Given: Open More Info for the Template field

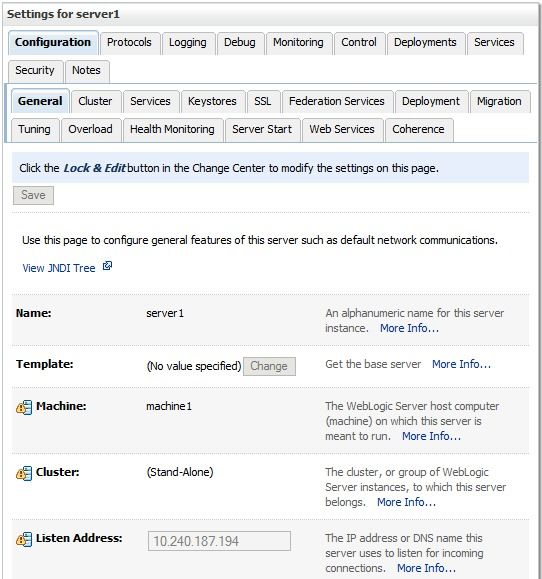Looking at the screenshot, I should tap(462, 364).
